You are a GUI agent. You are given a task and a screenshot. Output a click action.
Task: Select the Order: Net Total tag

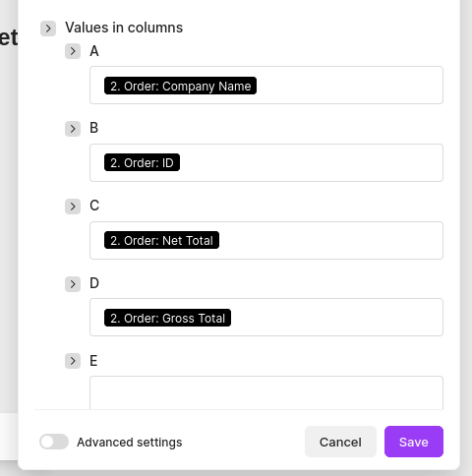click(161, 240)
